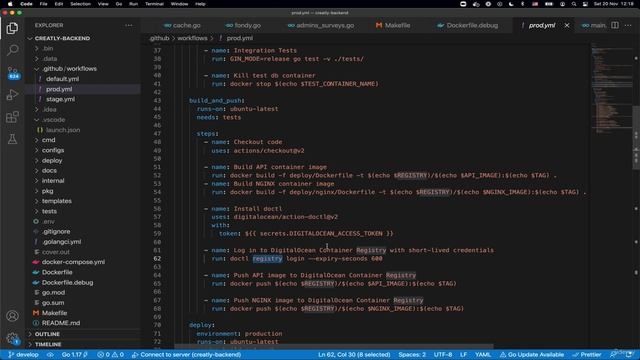Expand the internal folder
Viewport: 640px width, 360px height.
pyautogui.click(x=53, y=181)
